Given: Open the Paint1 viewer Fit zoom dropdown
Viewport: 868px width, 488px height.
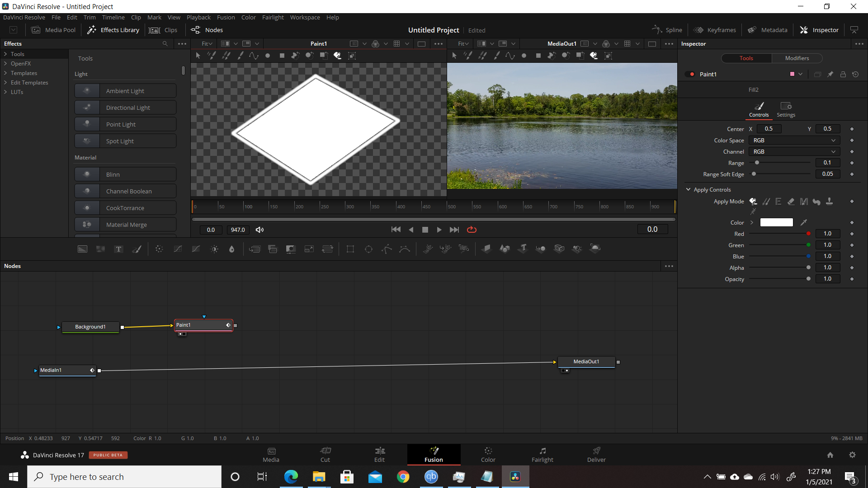Looking at the screenshot, I should tap(207, 44).
